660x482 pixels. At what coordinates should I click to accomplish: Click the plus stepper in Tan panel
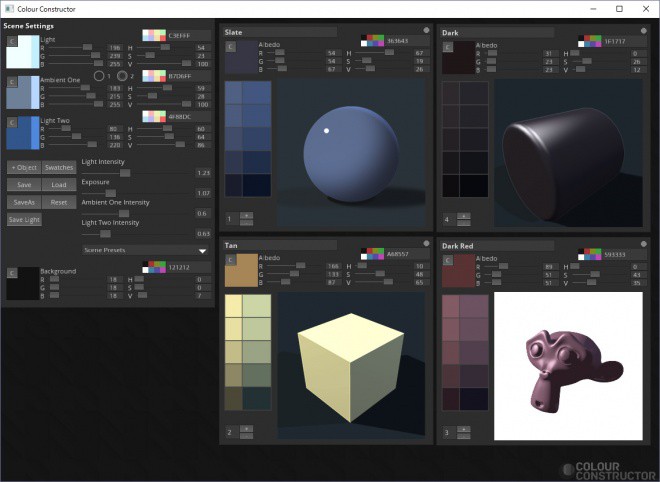point(246,429)
